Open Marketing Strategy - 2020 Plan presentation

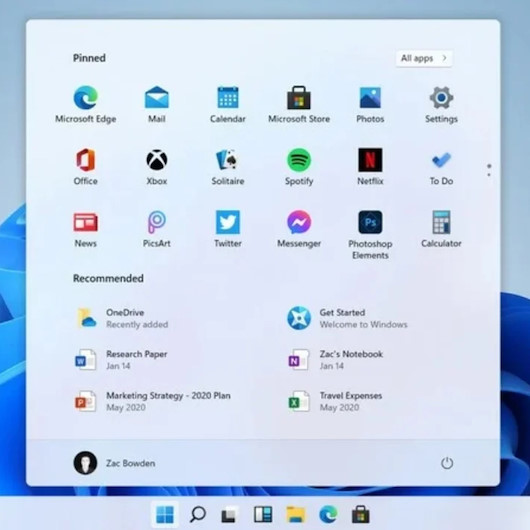click(x=152, y=401)
